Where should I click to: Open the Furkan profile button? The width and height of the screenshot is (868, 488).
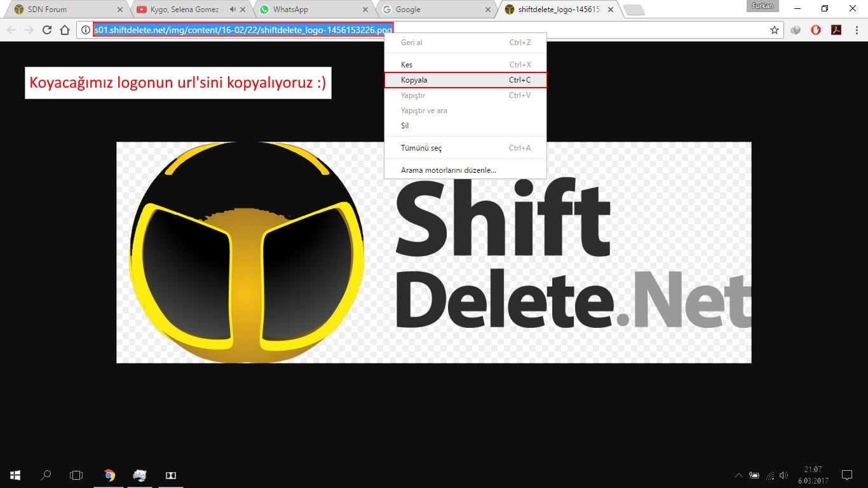click(763, 6)
